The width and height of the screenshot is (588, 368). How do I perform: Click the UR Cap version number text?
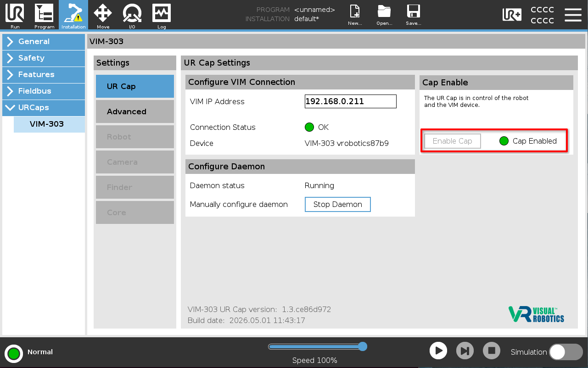[x=306, y=309]
